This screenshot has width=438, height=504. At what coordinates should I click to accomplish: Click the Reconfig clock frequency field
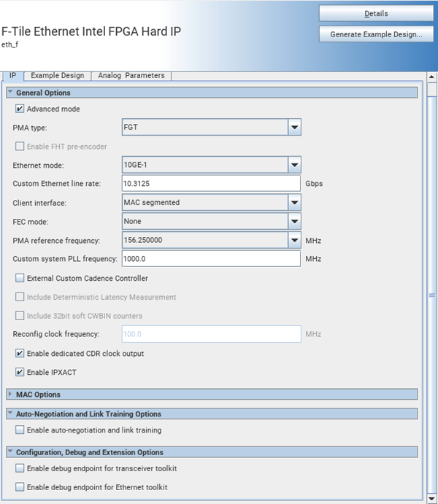click(211, 334)
